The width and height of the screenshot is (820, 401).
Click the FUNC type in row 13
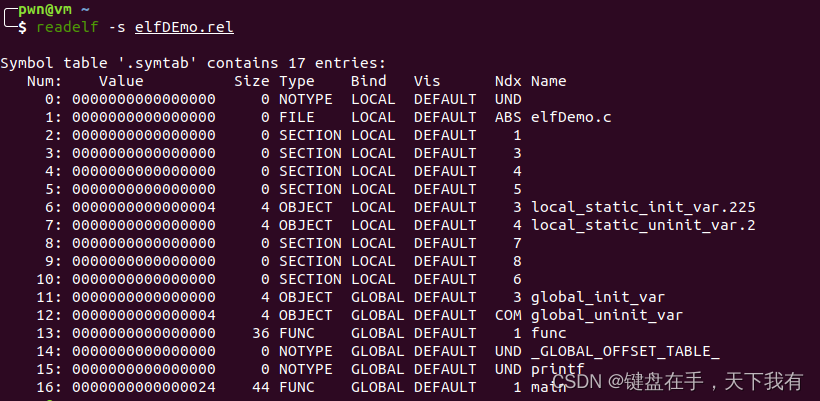[297, 333]
